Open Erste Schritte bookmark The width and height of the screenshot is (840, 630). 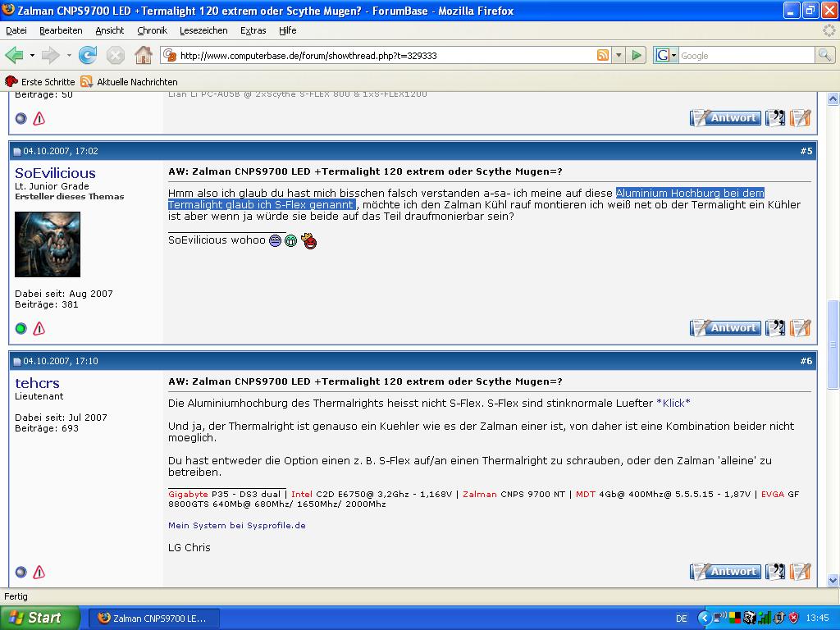point(39,81)
